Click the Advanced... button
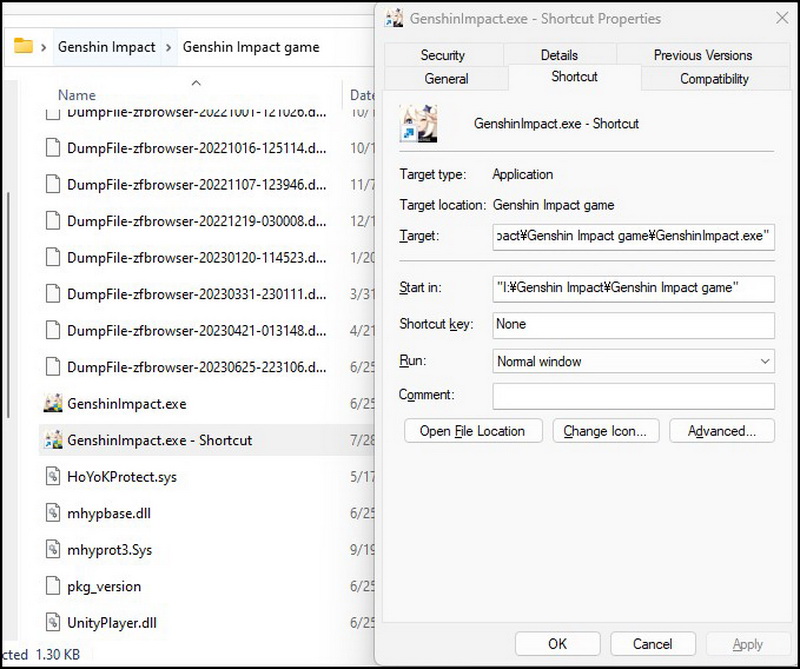The width and height of the screenshot is (800, 669). click(722, 431)
